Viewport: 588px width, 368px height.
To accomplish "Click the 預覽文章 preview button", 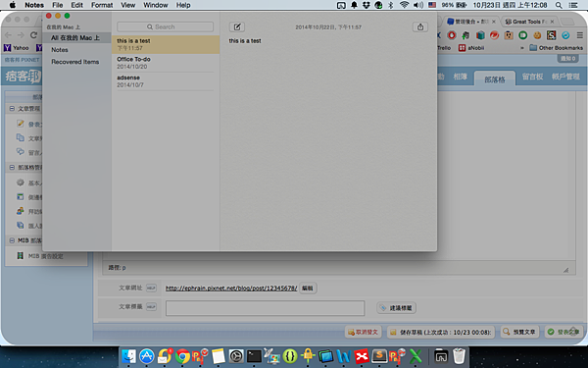I will click(x=519, y=332).
